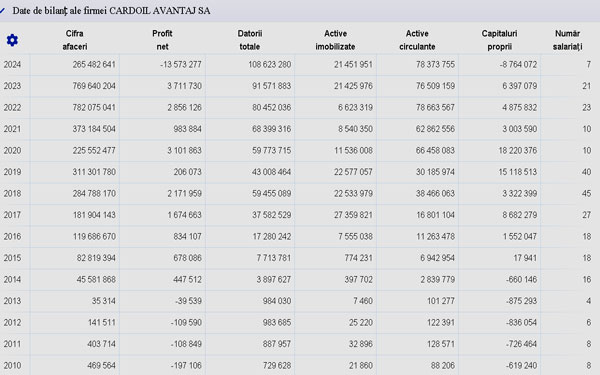The height and width of the screenshot is (375, 600).
Task: Collapse the Date de bilanț section checkmark
Action: pyautogui.click(x=2, y=11)
